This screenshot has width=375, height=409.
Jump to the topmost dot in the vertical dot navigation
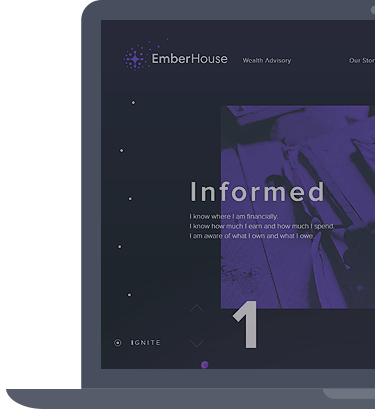click(x=133, y=102)
